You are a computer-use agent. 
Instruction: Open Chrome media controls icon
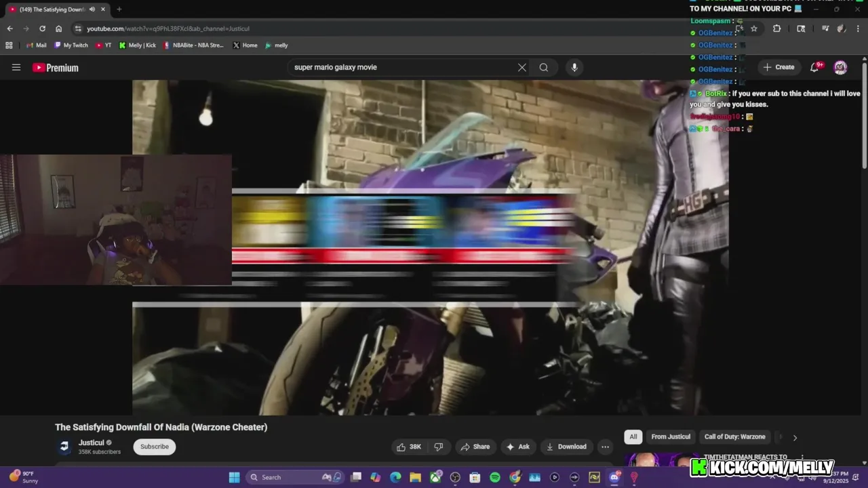pos(825,28)
